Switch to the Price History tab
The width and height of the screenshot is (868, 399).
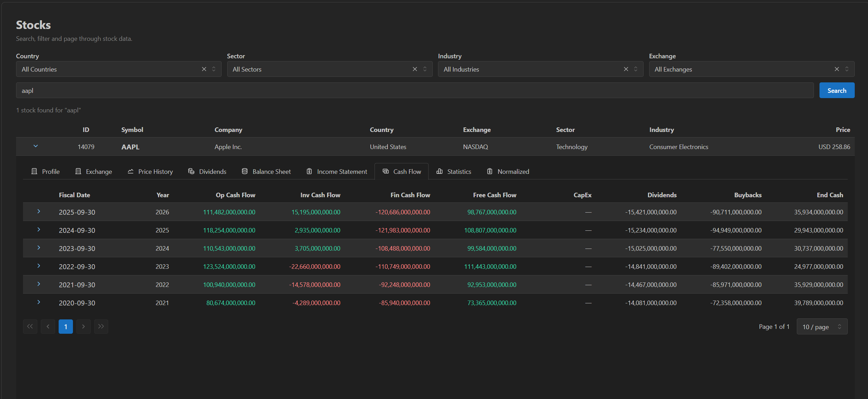(x=150, y=171)
